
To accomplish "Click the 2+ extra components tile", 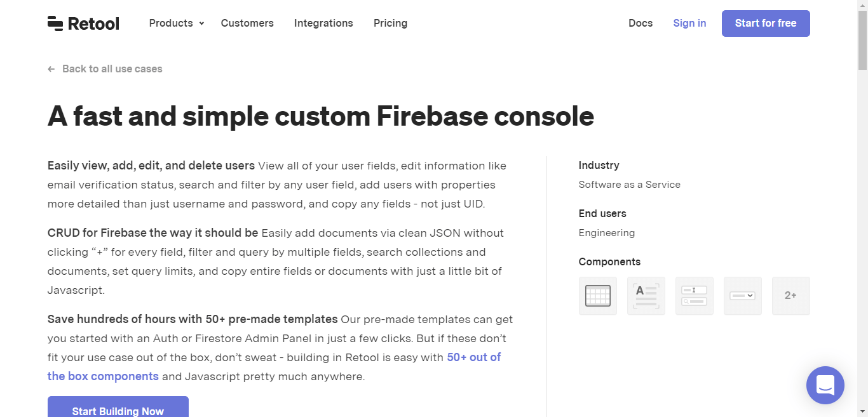I will (790, 295).
